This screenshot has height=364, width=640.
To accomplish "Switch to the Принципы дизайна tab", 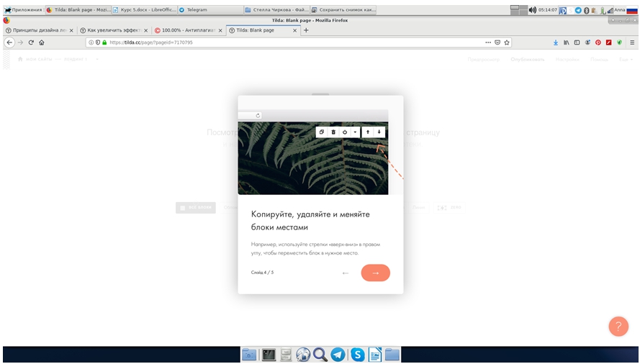I will pyautogui.click(x=36, y=30).
